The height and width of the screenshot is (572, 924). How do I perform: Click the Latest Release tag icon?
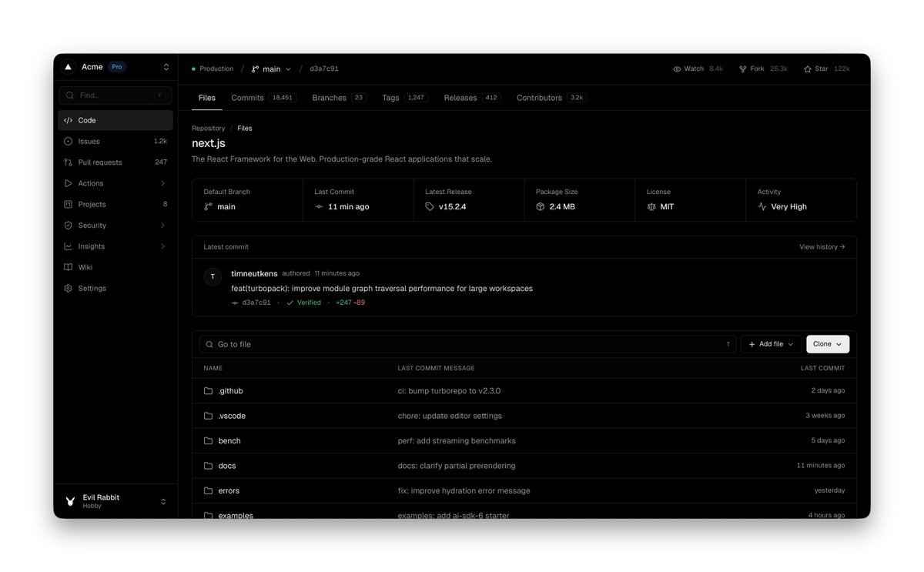tap(430, 206)
